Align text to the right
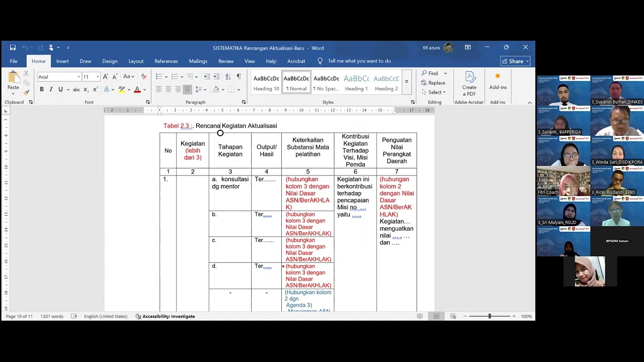Viewport: 644px width, 362px height. point(178,89)
